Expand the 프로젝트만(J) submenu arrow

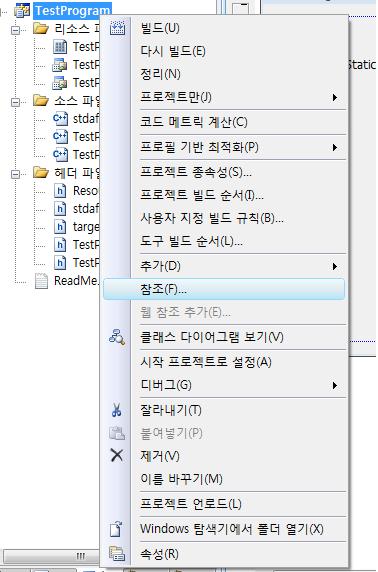334,97
